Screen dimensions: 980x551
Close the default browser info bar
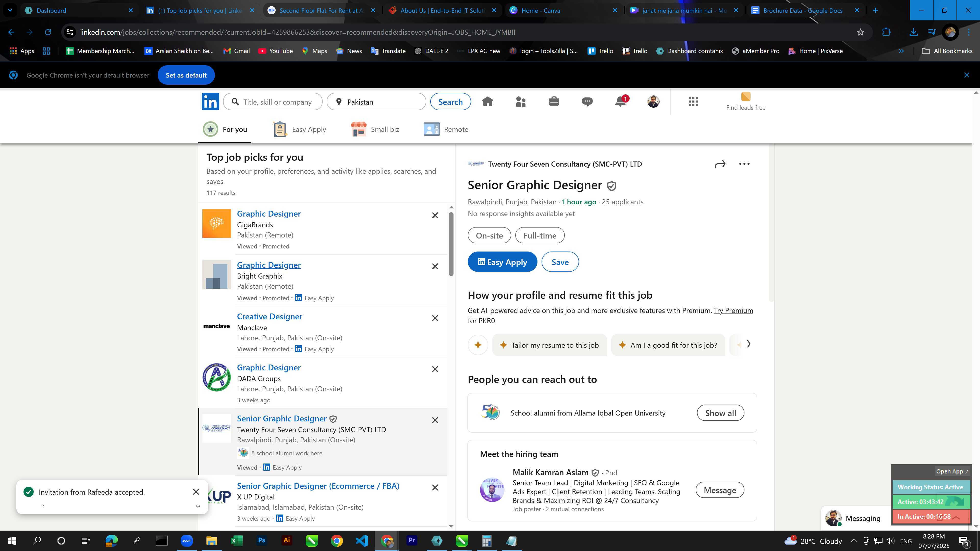967,75
